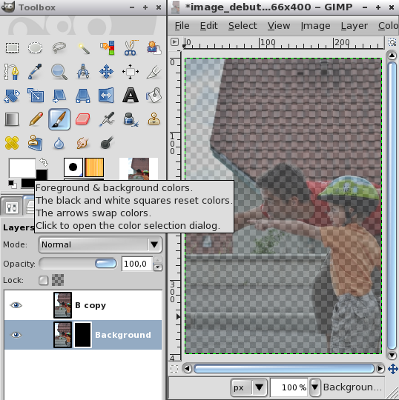Hide the Background layer
Screen dimensions: 399x400
[x=16, y=335]
